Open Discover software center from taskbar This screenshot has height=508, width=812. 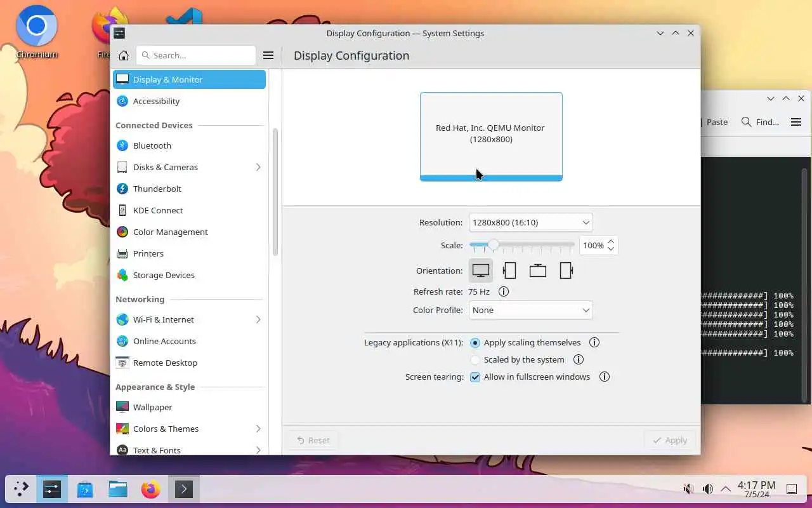(x=85, y=489)
